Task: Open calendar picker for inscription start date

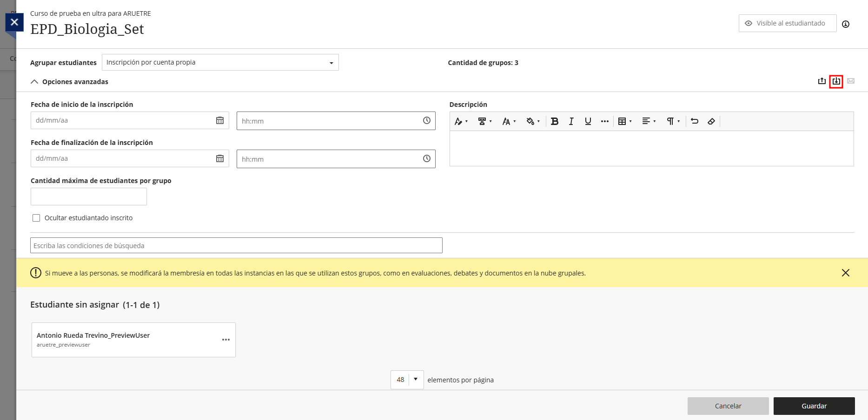Action: (x=220, y=120)
